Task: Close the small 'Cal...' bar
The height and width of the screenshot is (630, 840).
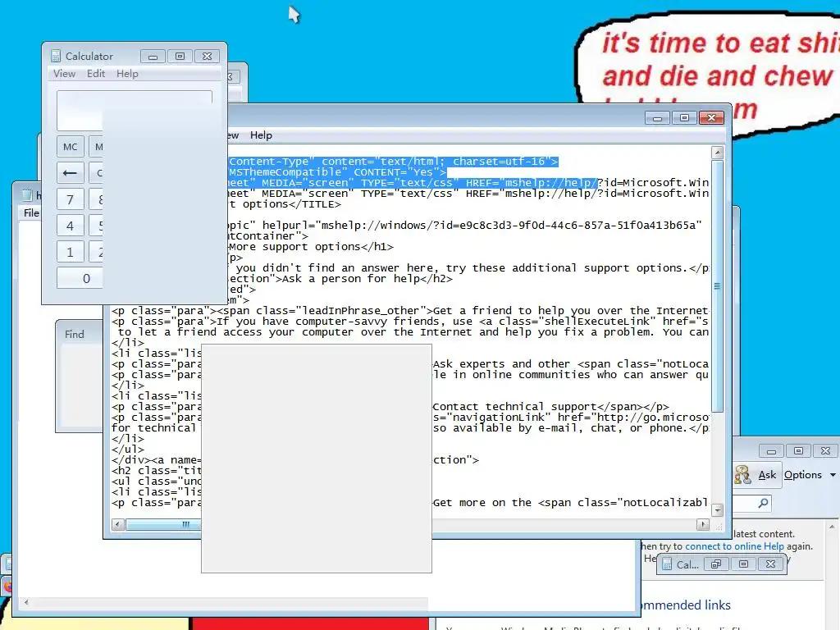Action: (x=771, y=564)
